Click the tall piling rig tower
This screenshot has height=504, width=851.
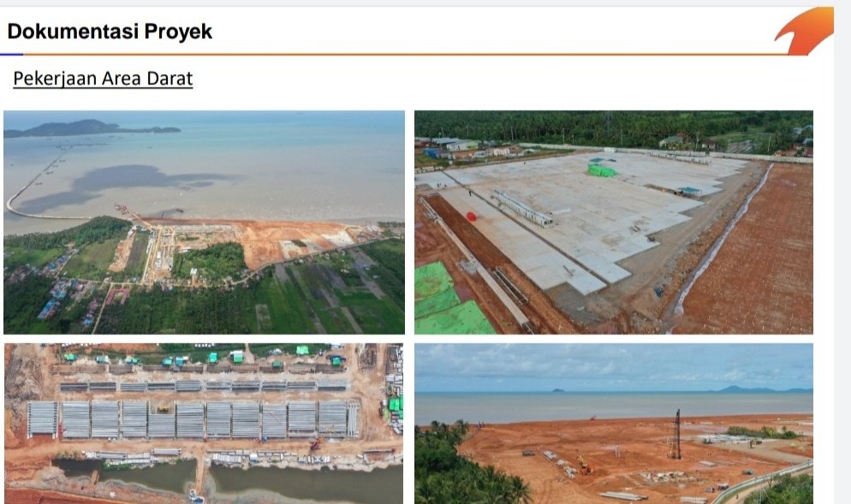tap(677, 435)
